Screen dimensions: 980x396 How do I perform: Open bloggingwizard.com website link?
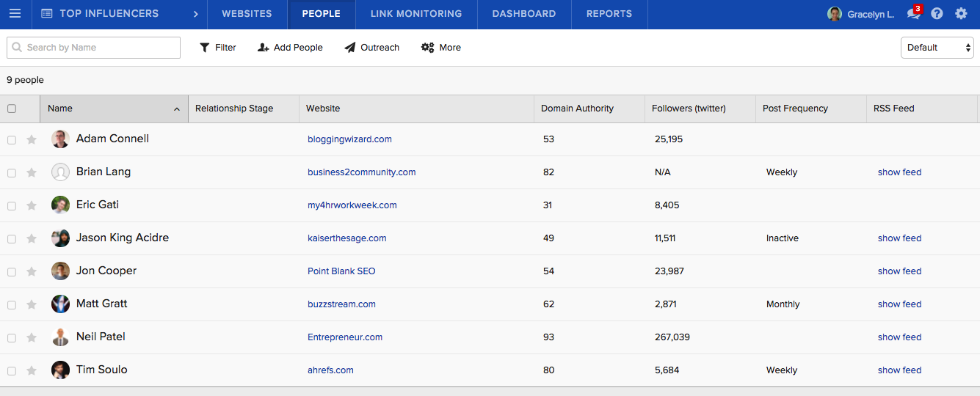349,139
